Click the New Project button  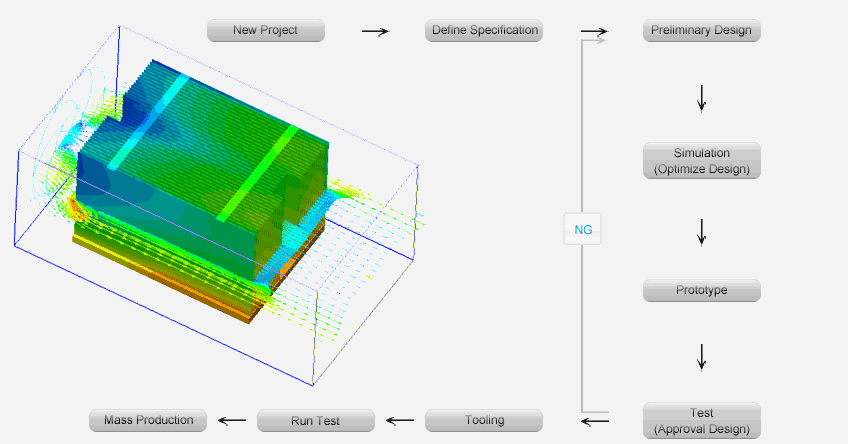tap(266, 30)
